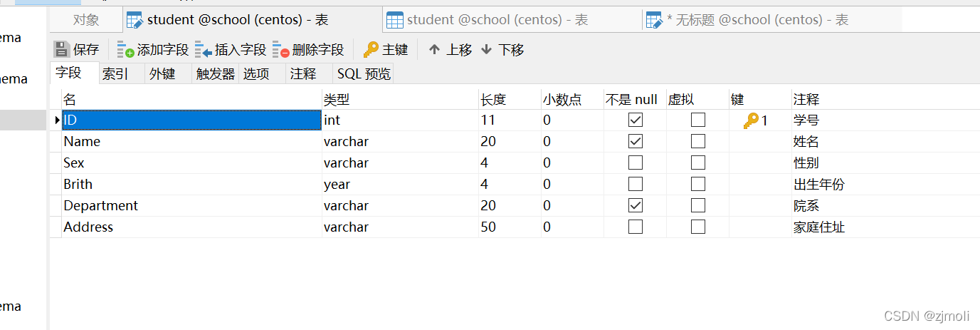Click the comment cell 性别
This screenshot has width=980, height=330.
[x=885, y=163]
